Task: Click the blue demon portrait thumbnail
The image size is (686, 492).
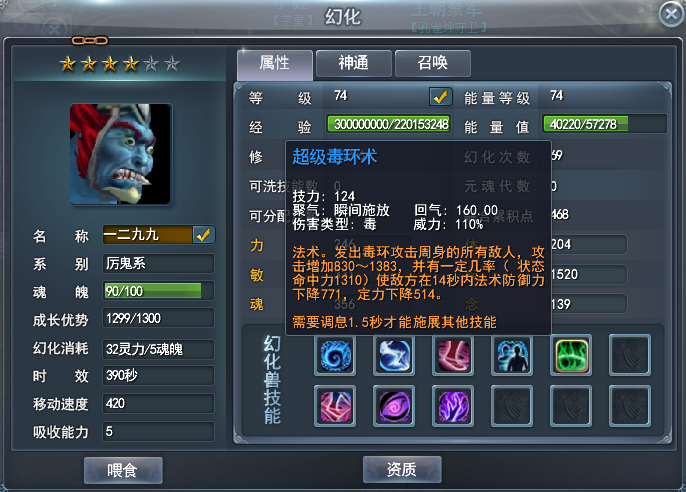Action: [121, 154]
